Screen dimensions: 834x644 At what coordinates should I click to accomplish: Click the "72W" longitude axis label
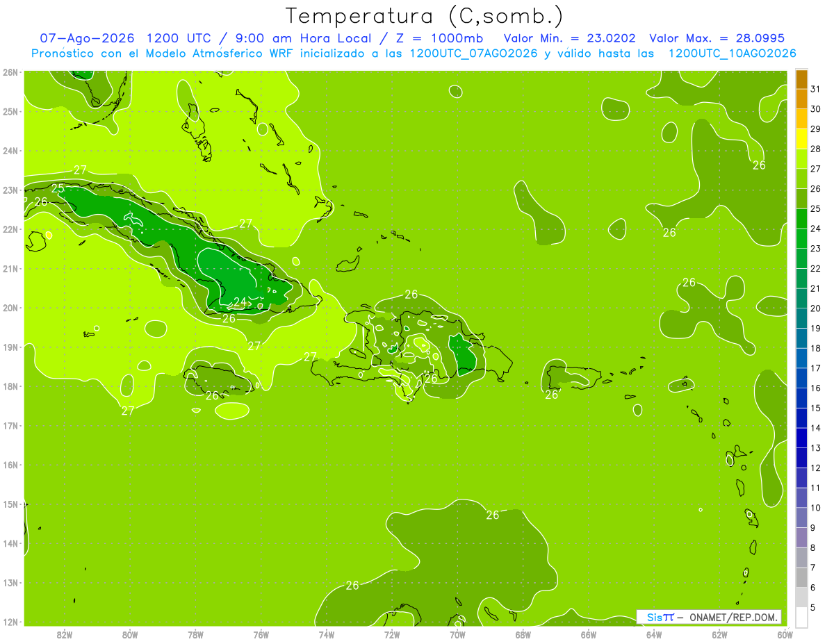click(392, 634)
